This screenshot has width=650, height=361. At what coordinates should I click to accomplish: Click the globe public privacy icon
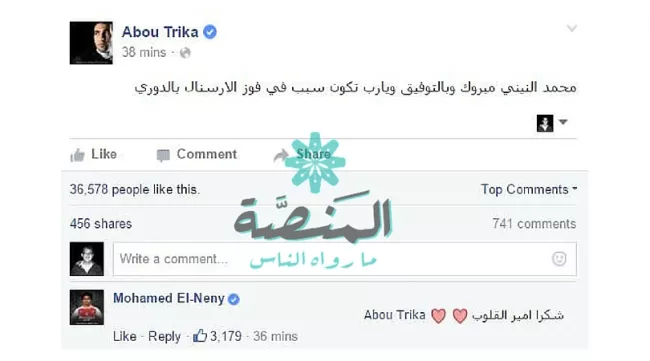pos(185,53)
